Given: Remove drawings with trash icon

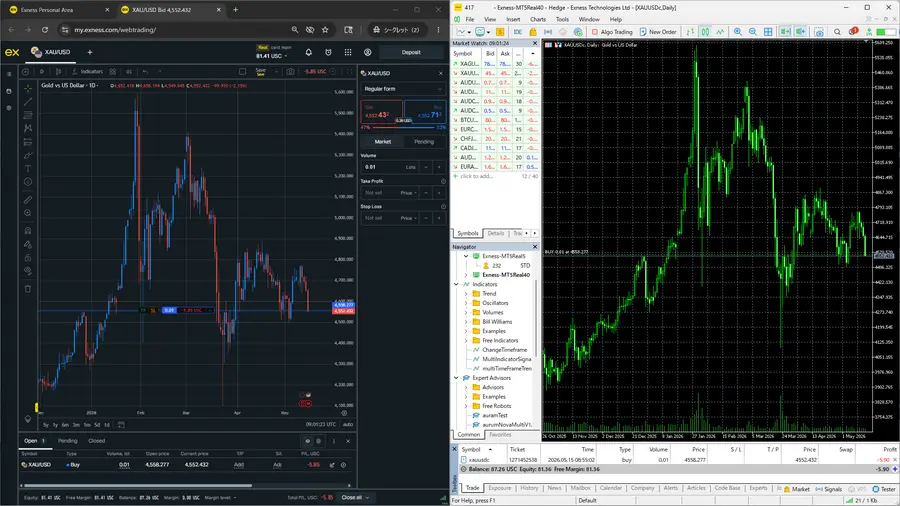Looking at the screenshot, I should pyautogui.click(x=28, y=289).
